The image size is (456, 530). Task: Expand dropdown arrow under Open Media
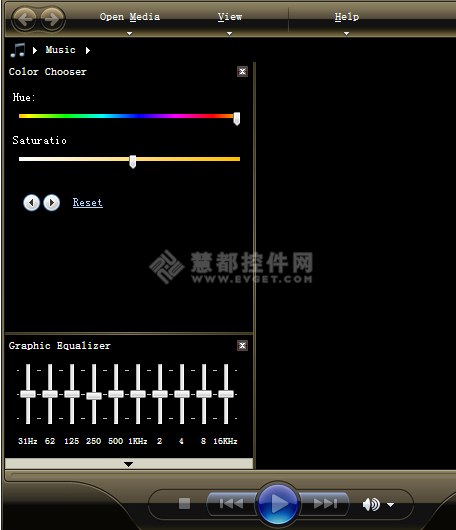tap(129, 33)
